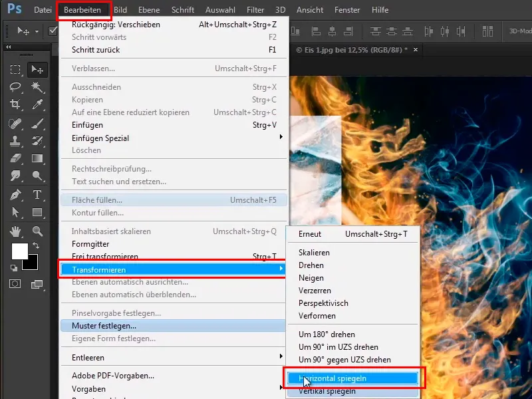Choose Einfügen from Bearbeiten menu
This screenshot has height=399, width=532.
coord(174,125)
